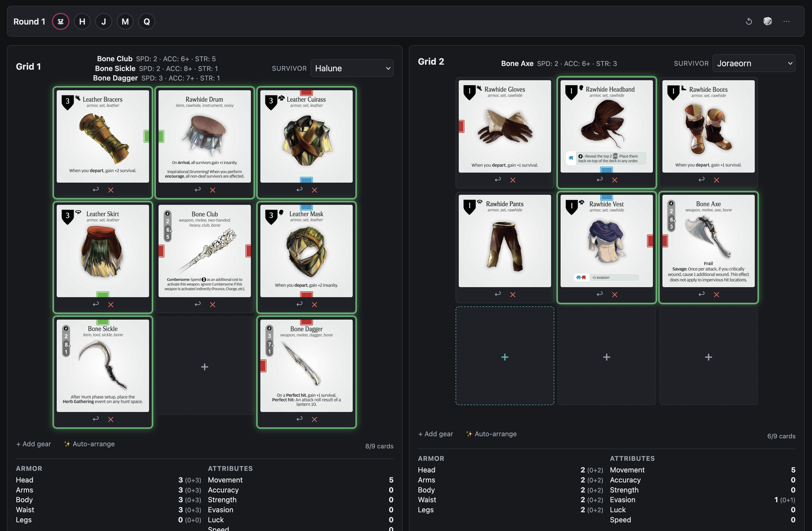The height and width of the screenshot is (531, 812).
Task: Rotate the Leather Mask card
Action: pyautogui.click(x=299, y=304)
